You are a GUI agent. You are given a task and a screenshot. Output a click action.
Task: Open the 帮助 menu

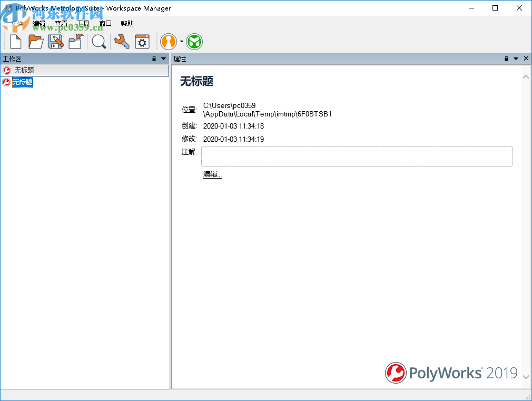point(126,23)
